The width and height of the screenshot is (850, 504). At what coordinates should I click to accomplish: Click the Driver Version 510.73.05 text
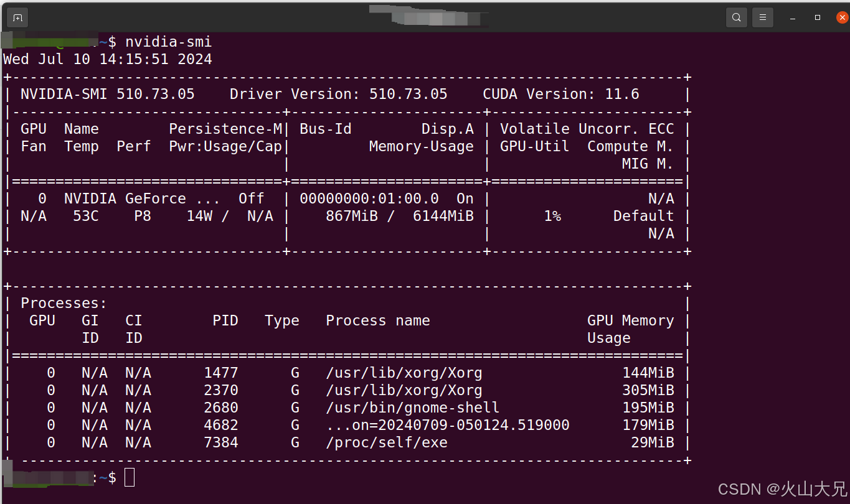(x=338, y=94)
